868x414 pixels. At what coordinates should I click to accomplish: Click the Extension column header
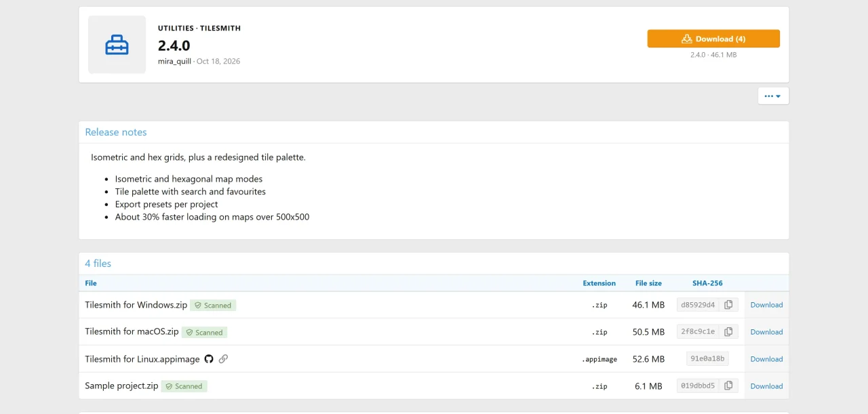tap(599, 283)
